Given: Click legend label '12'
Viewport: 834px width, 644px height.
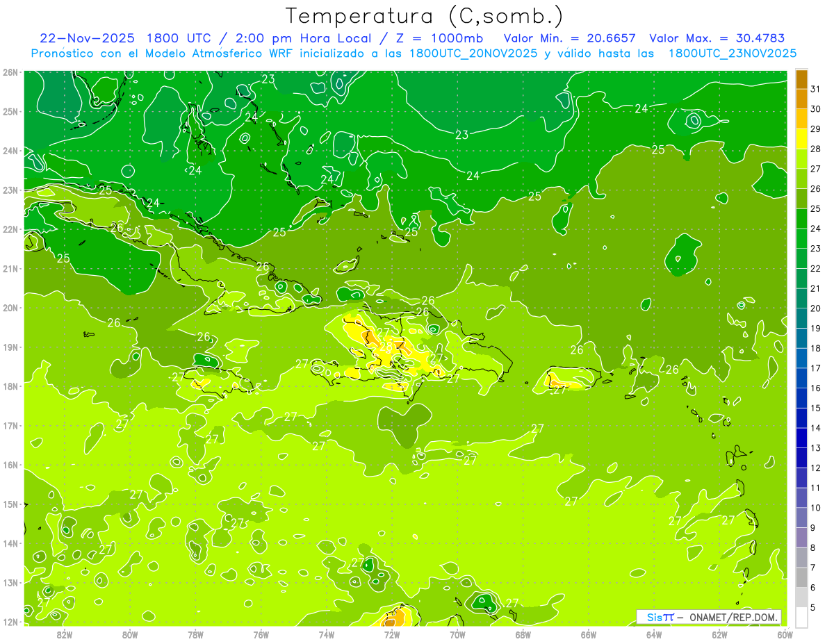Looking at the screenshot, I should pyautogui.click(x=816, y=468).
